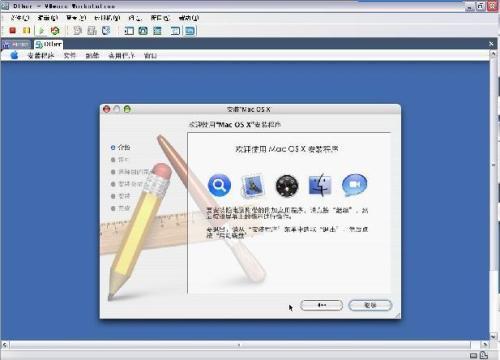Click the Reset virtual machine toolbar icon

pyautogui.click(x=55, y=31)
